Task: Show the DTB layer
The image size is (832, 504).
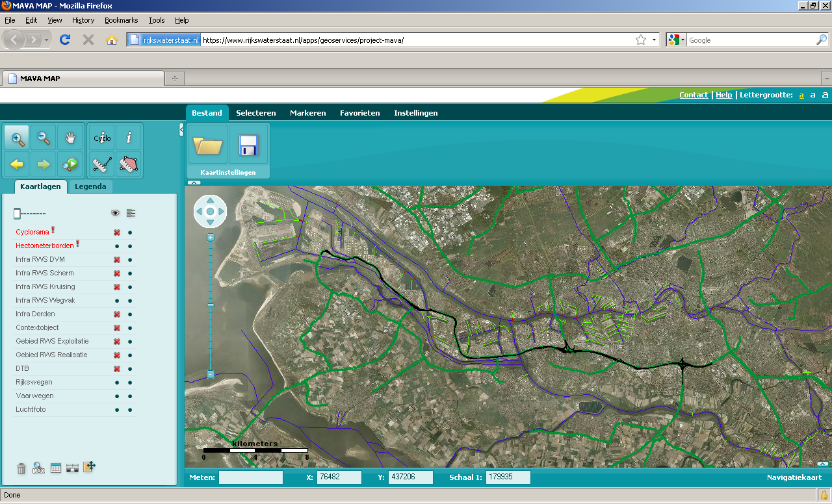Action: pyautogui.click(x=117, y=369)
